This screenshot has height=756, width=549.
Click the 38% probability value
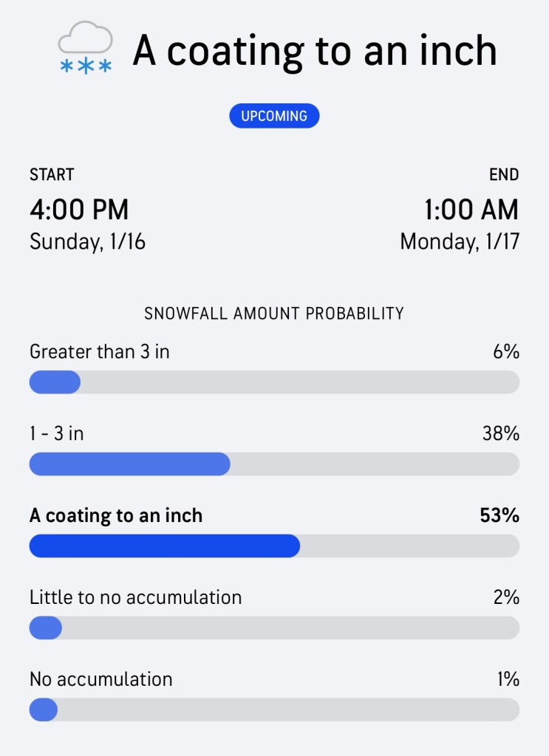pos(501,433)
